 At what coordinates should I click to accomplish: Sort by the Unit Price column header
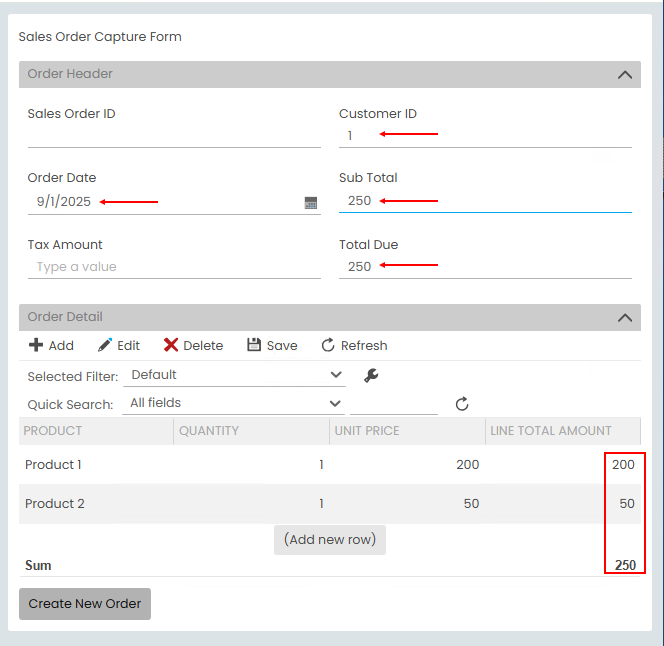click(x=368, y=431)
